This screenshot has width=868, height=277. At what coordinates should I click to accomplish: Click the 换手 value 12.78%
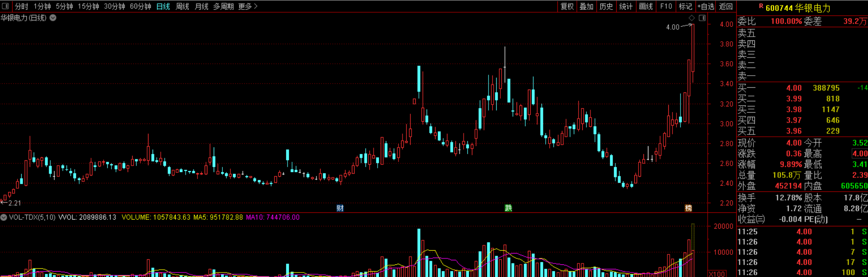[789, 198]
